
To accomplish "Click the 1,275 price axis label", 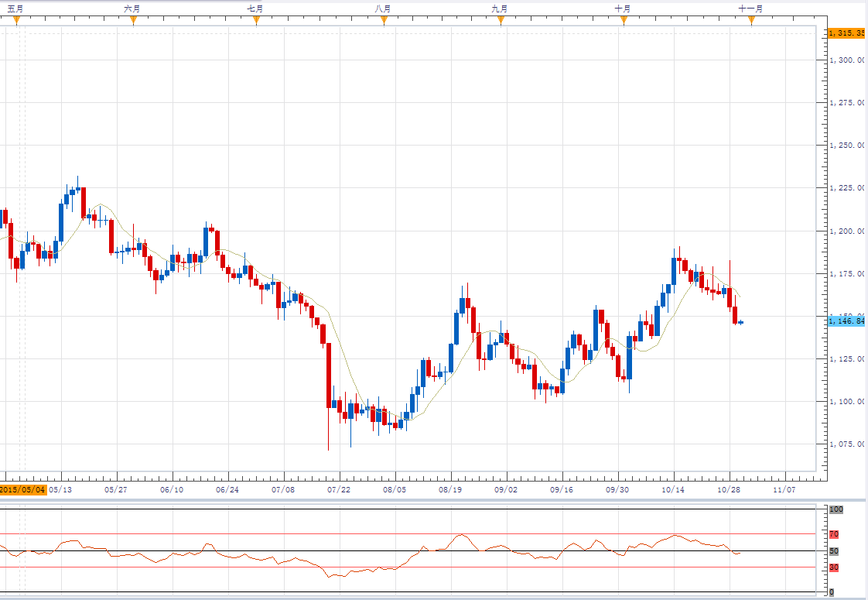I will coord(848,102).
